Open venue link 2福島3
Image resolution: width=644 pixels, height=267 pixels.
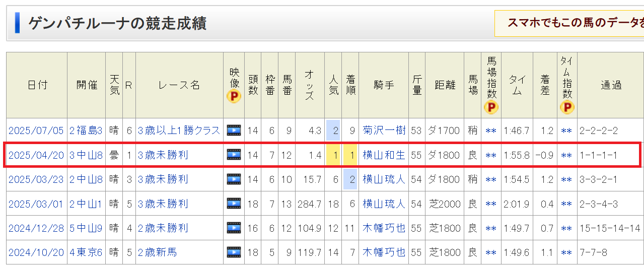pos(86,130)
